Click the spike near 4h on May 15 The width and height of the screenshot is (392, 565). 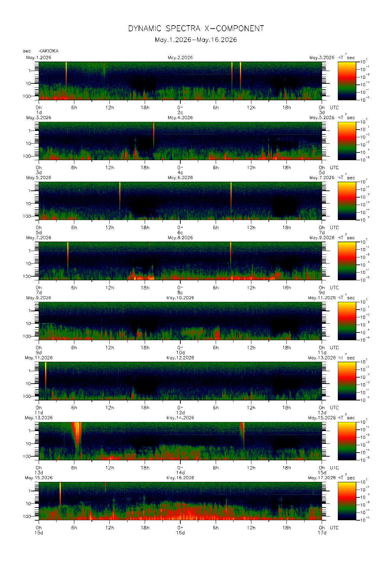point(60,494)
